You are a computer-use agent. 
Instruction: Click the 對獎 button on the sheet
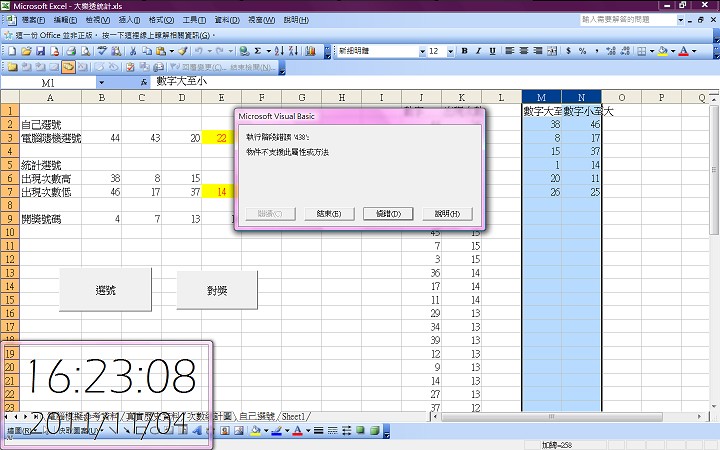tap(217, 290)
